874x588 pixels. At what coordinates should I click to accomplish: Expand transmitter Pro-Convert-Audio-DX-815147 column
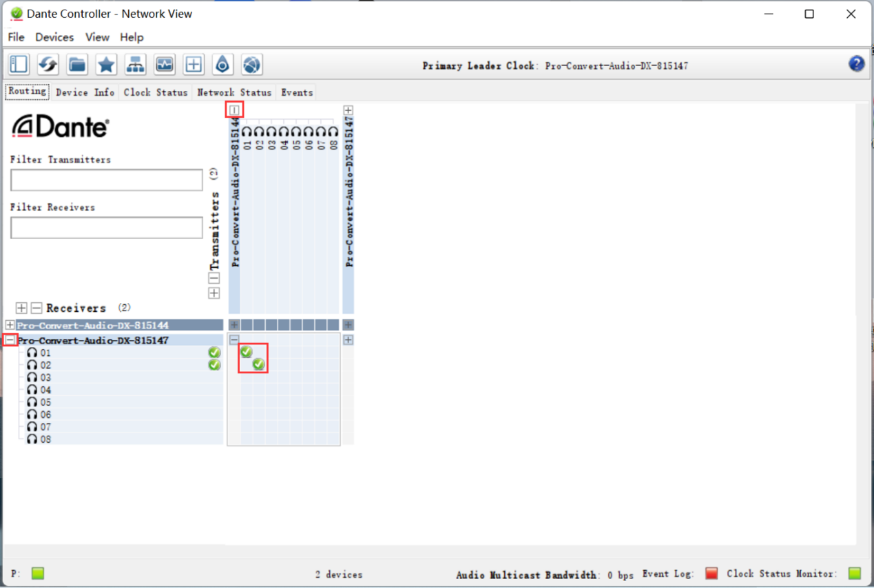[348, 110]
